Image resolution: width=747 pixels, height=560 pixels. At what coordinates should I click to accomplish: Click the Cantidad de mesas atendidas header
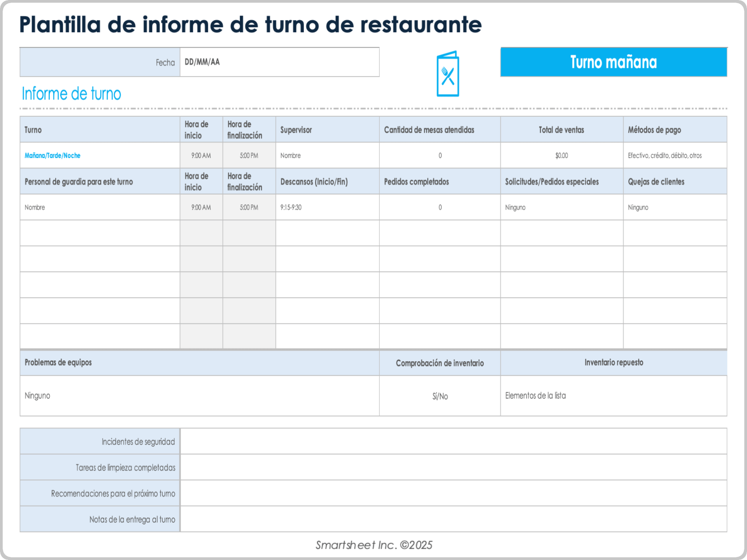[x=440, y=130]
